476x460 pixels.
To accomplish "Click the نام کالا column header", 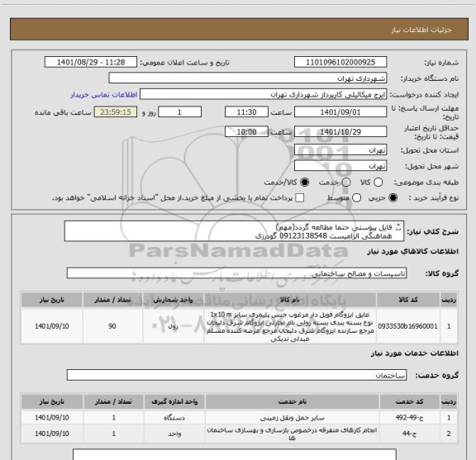I will coord(290,300).
